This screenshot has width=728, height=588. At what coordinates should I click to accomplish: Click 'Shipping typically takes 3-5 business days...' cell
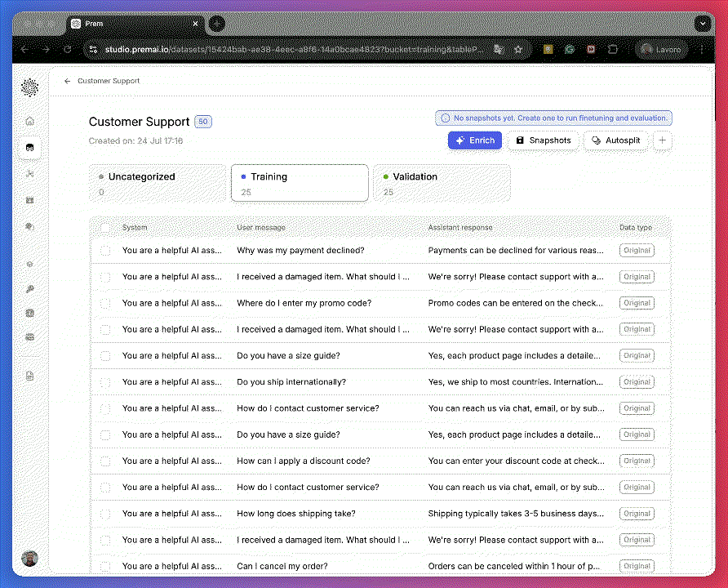click(x=516, y=514)
